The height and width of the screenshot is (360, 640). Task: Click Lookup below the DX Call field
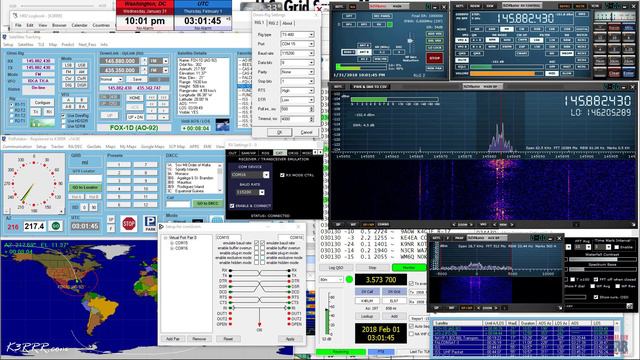click(x=367, y=316)
